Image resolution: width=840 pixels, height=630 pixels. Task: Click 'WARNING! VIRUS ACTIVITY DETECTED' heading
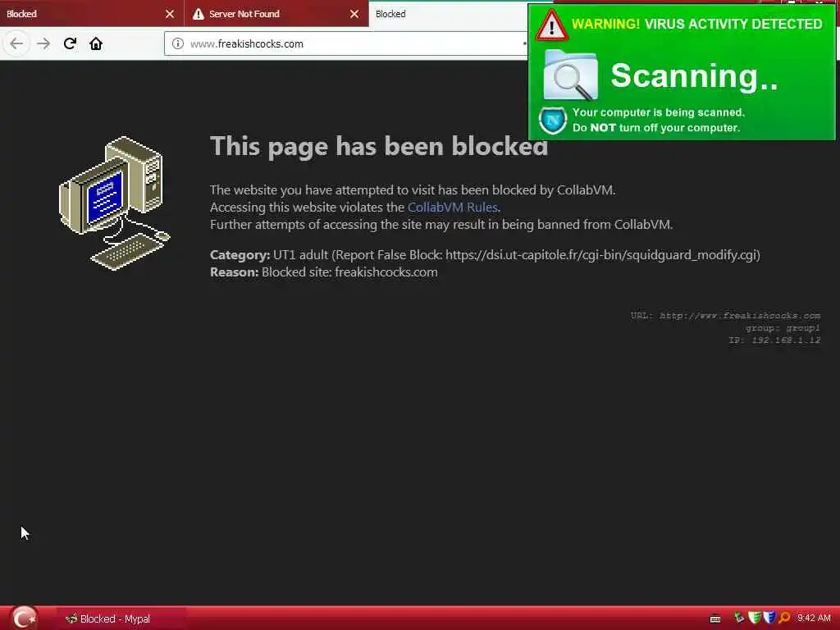click(x=696, y=24)
